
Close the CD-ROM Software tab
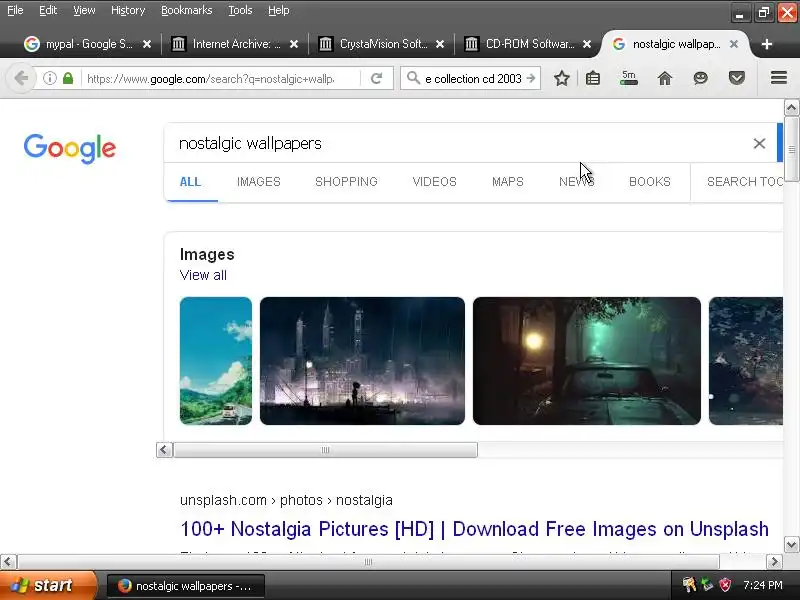pos(587,44)
